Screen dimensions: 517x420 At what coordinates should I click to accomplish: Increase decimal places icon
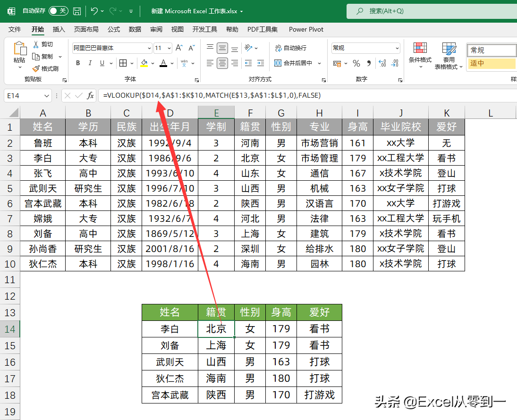point(382,63)
